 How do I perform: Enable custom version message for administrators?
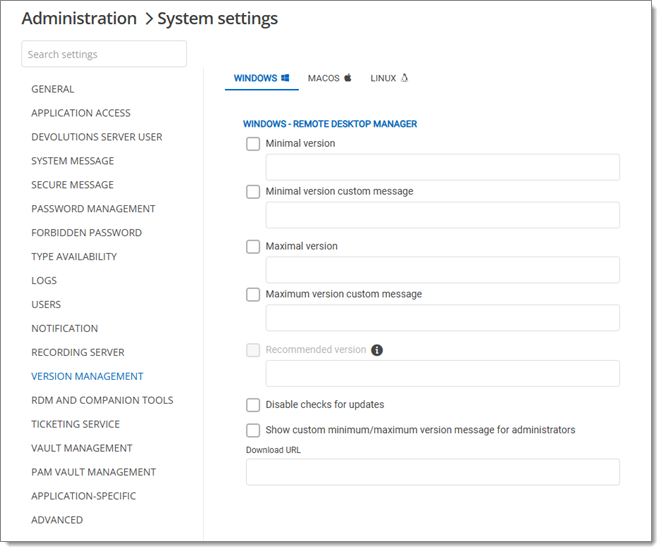pyautogui.click(x=253, y=430)
